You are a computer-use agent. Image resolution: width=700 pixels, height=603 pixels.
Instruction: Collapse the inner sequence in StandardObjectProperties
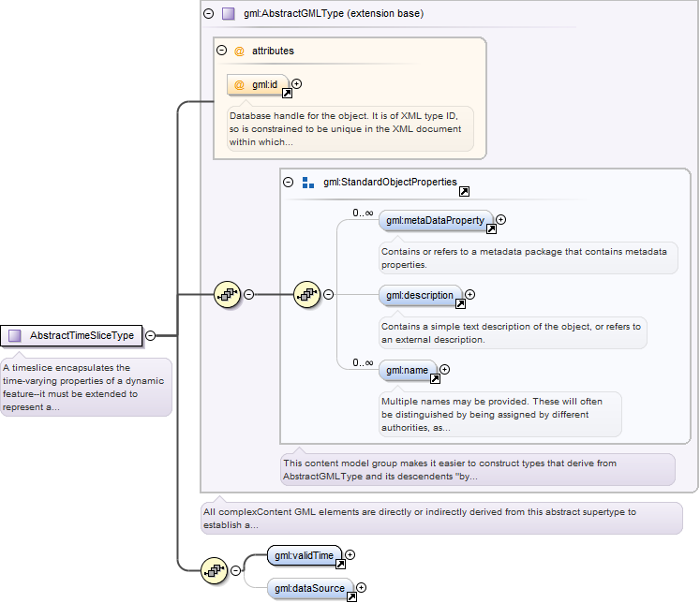(329, 294)
